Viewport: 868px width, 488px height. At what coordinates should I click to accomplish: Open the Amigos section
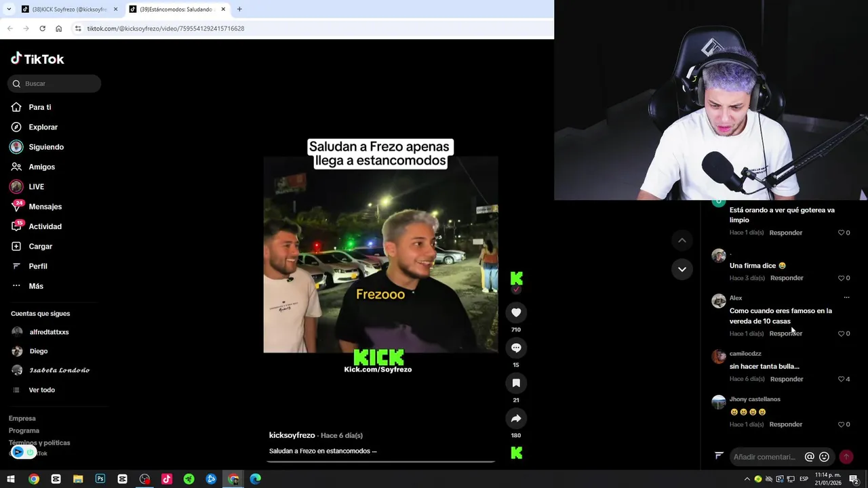point(33,167)
